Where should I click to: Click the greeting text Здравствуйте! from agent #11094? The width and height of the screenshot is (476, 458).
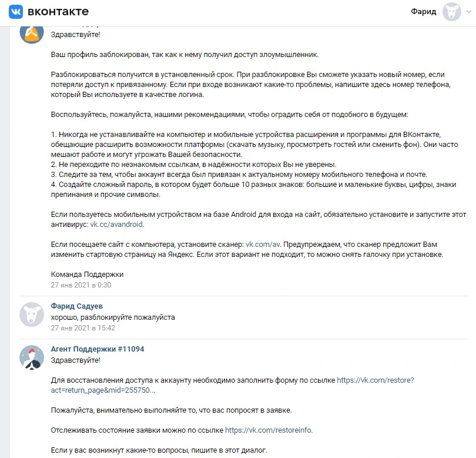coord(75,360)
